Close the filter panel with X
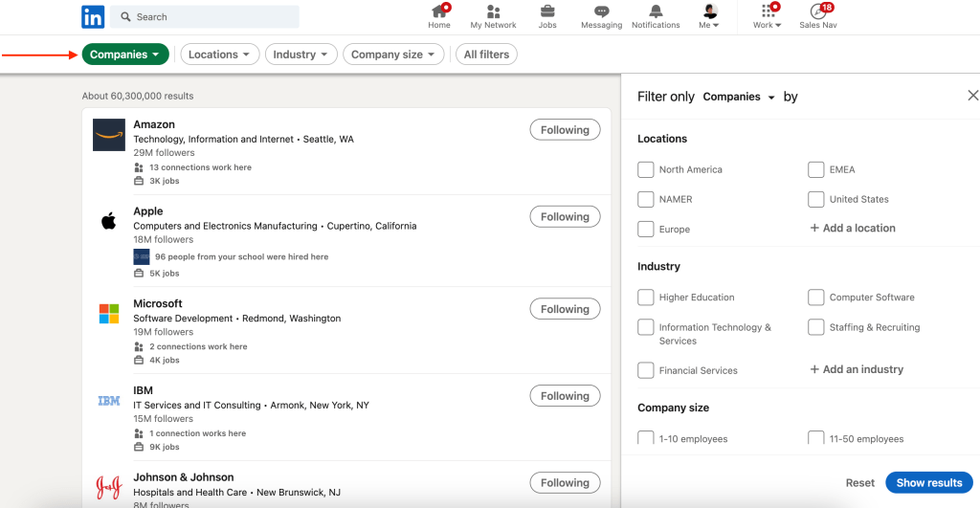 972,96
